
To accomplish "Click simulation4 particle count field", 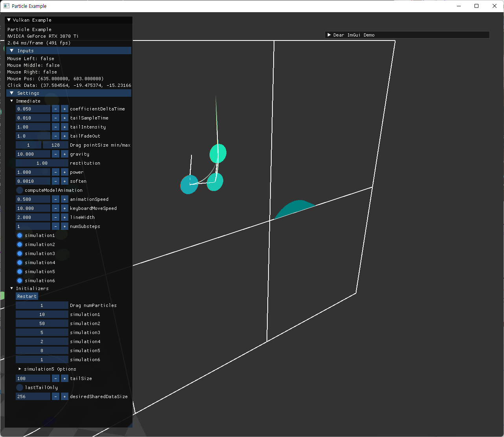I will pos(42,342).
